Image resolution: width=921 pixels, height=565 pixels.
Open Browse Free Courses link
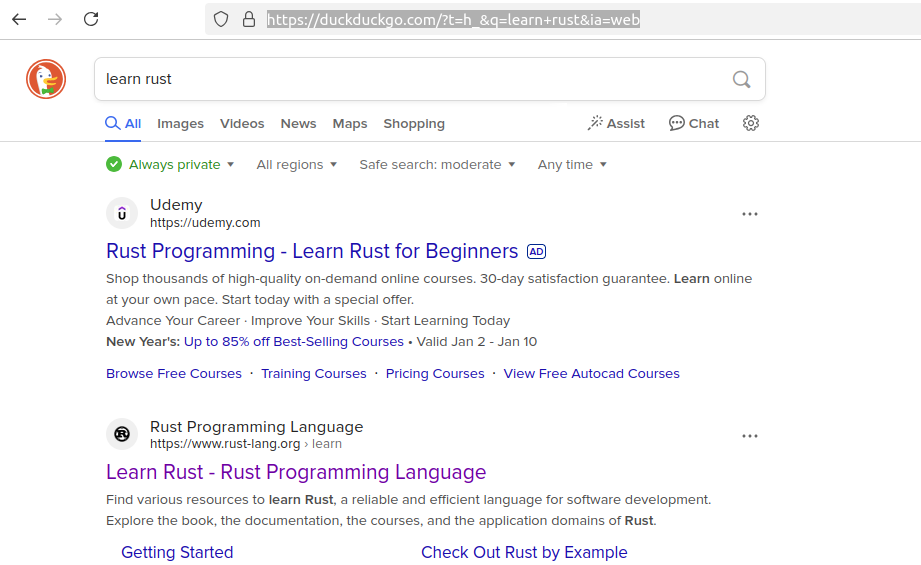174,374
